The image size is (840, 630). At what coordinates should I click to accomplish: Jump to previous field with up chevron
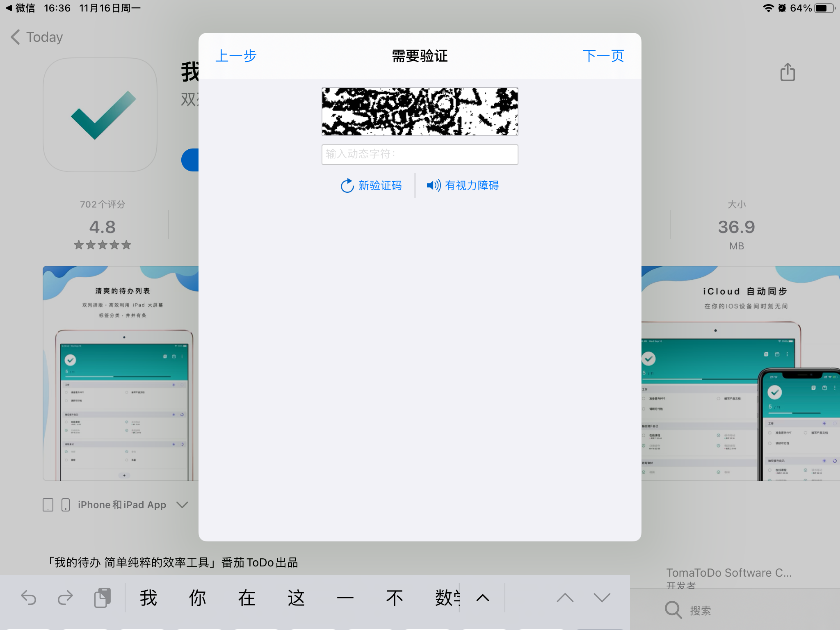click(565, 598)
